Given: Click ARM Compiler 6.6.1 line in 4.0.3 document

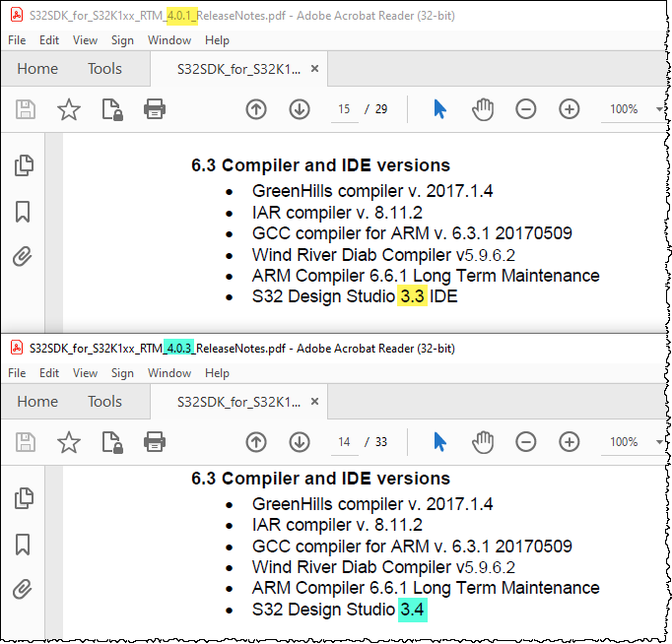Looking at the screenshot, I should [426, 588].
